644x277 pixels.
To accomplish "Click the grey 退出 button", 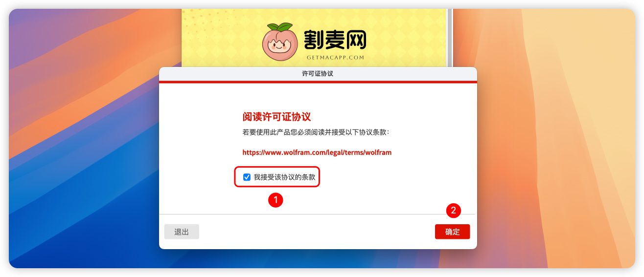I will 182,232.
